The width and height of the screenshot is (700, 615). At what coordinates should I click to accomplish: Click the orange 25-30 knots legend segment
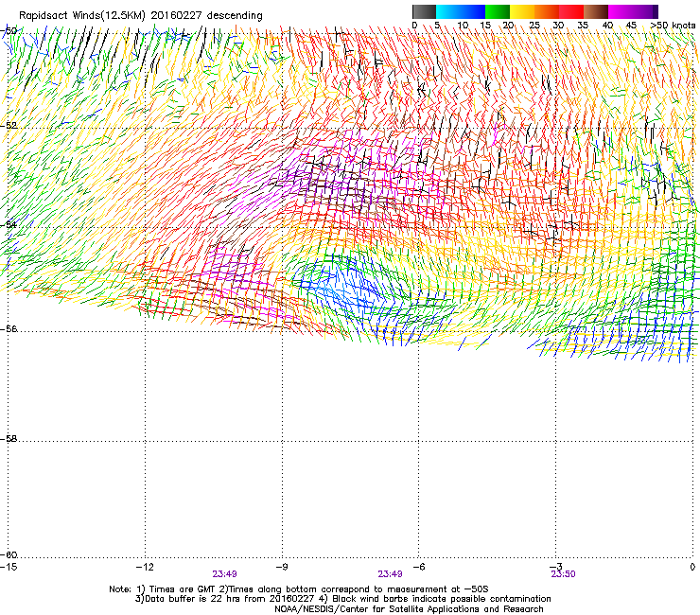tap(547, 11)
